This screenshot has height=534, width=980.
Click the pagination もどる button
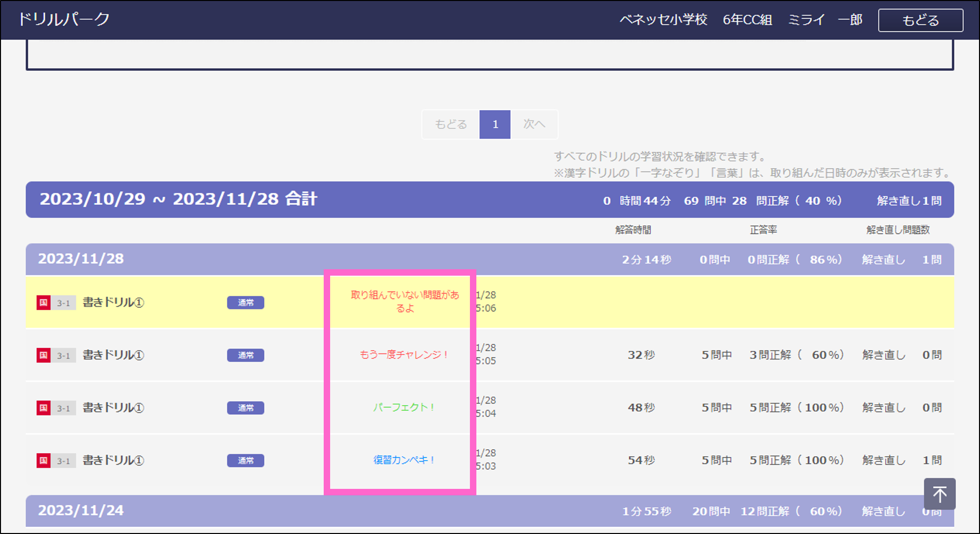click(x=451, y=124)
